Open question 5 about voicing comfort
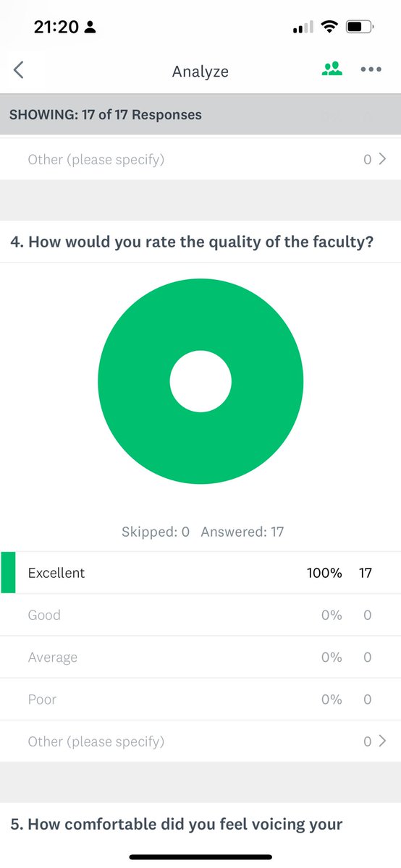Image resolution: width=401 pixels, height=868 pixels. (177, 824)
